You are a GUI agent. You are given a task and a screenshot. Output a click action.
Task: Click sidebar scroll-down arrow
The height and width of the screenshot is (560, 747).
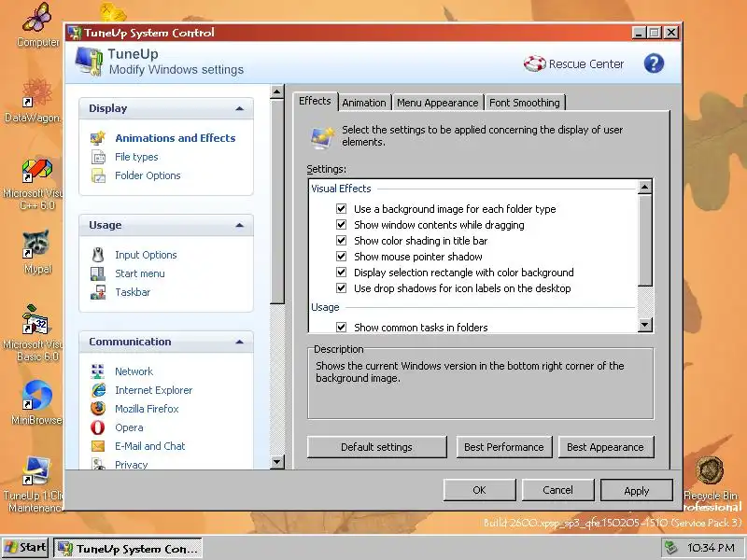click(x=276, y=462)
